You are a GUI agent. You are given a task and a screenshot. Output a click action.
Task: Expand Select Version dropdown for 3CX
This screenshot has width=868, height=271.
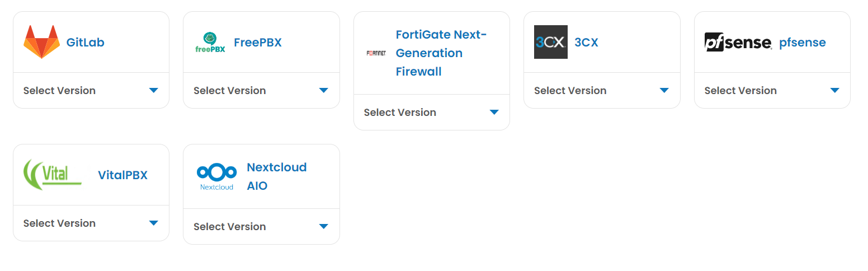(602, 91)
